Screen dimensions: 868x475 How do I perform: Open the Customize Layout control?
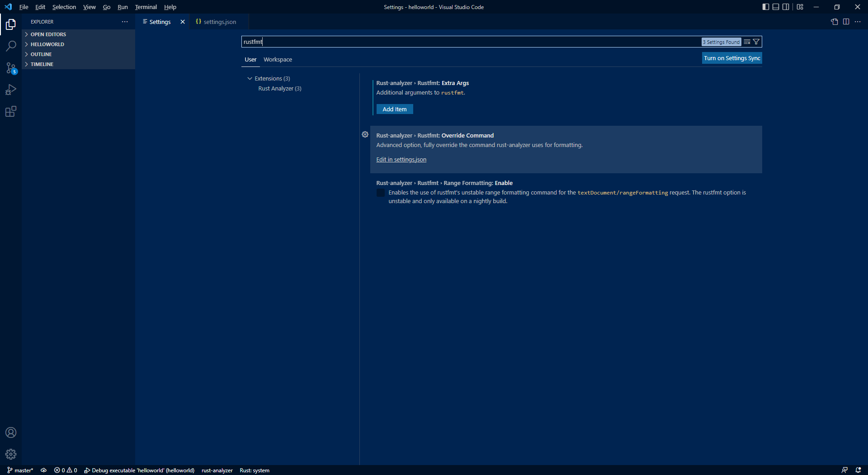(800, 7)
